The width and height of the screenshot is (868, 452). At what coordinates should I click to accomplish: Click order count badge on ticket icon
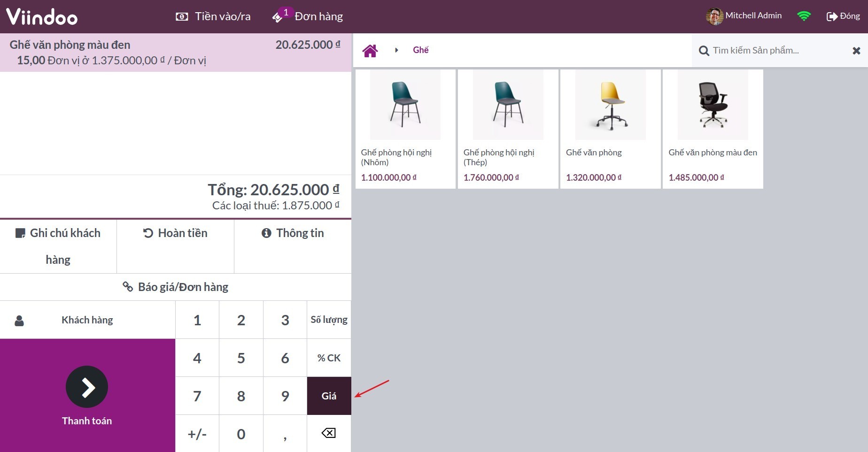click(x=286, y=12)
